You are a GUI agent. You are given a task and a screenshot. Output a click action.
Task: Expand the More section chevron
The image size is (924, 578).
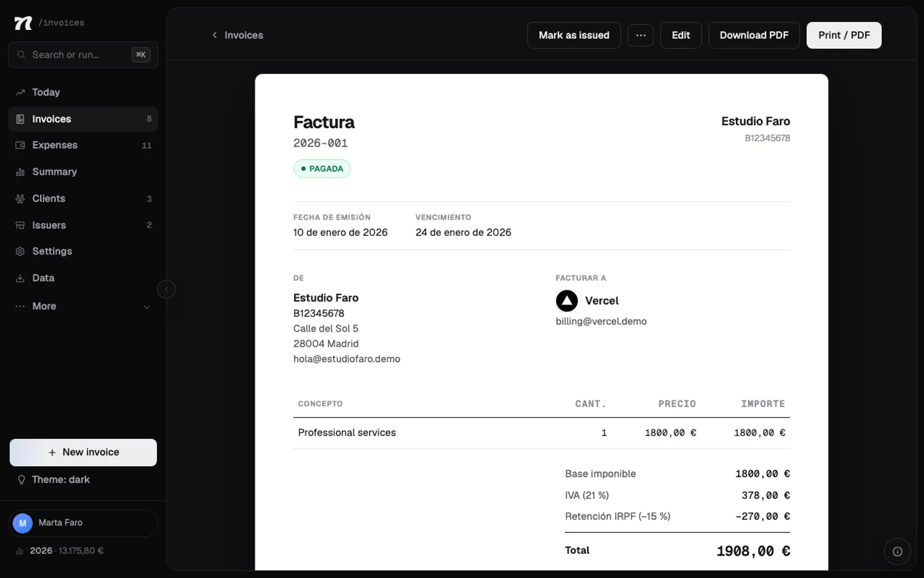(x=147, y=307)
